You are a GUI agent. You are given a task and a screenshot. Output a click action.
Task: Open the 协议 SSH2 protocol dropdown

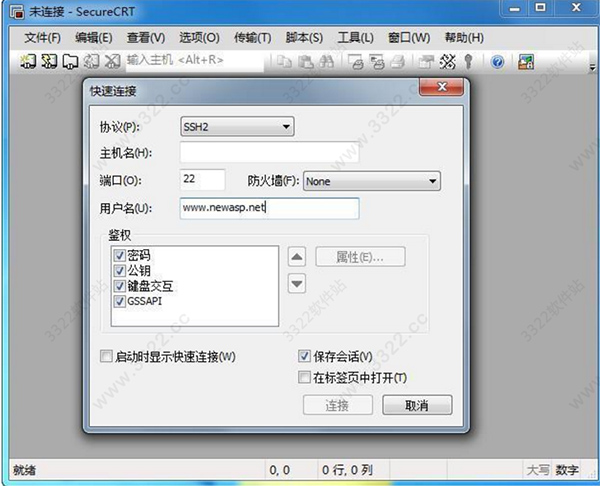(x=237, y=127)
